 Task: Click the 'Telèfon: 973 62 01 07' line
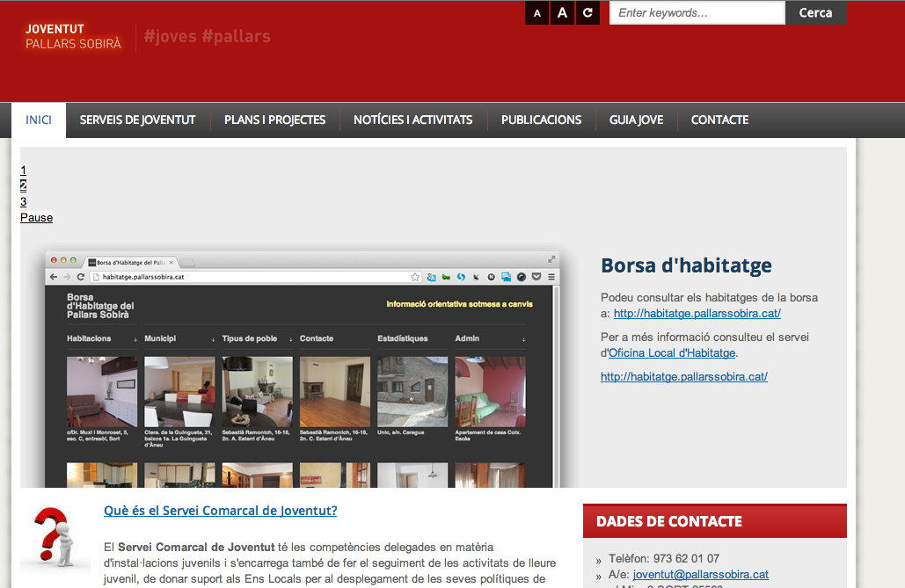tap(664, 559)
